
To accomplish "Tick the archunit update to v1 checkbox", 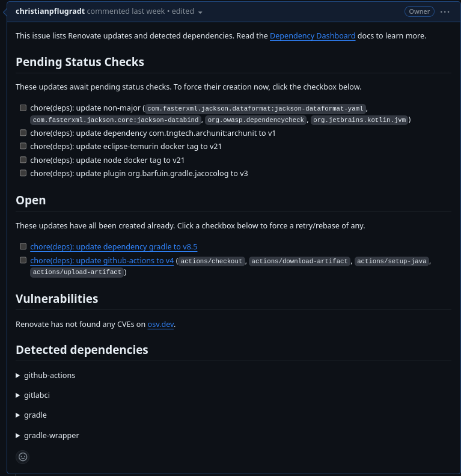I will click(23, 133).
